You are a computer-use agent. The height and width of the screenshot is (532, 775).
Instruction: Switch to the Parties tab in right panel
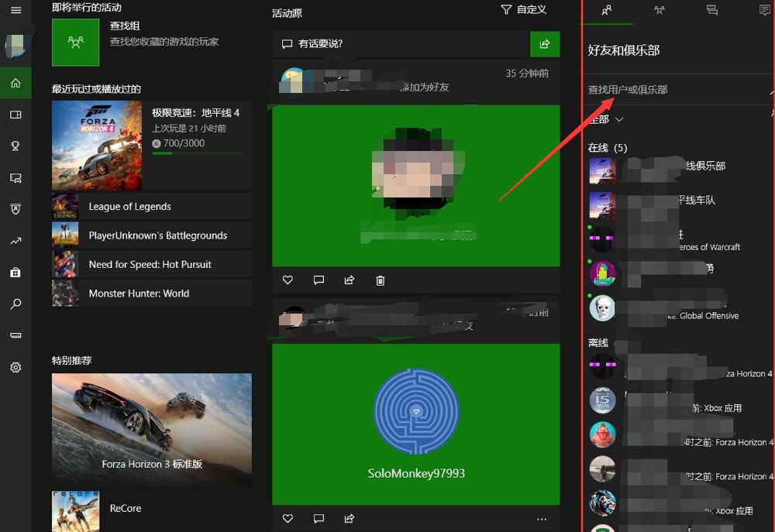pos(660,10)
